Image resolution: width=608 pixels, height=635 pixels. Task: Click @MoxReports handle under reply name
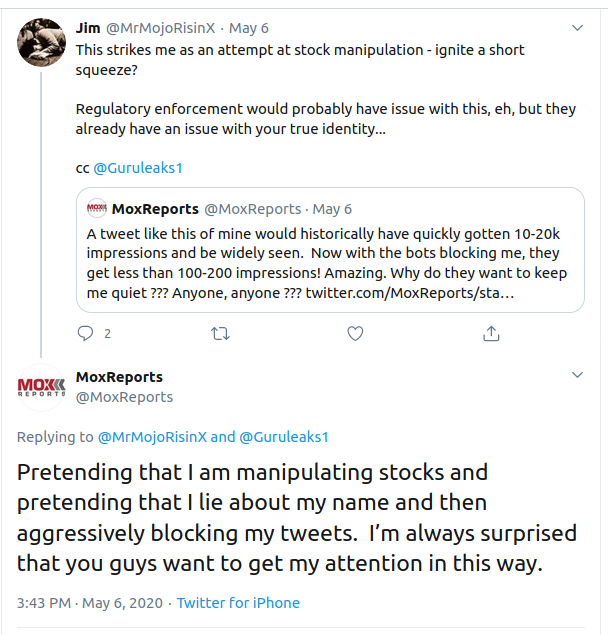click(124, 397)
